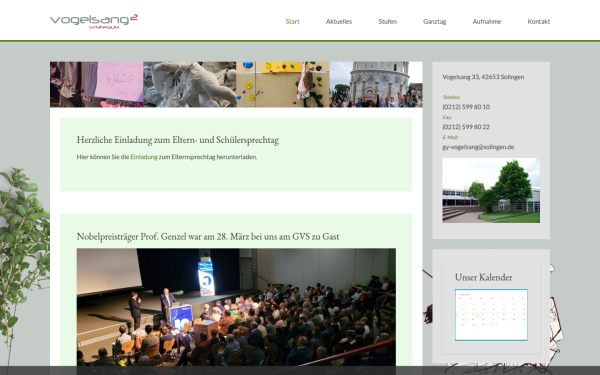Select Stufen in the navigation bar

point(387,22)
